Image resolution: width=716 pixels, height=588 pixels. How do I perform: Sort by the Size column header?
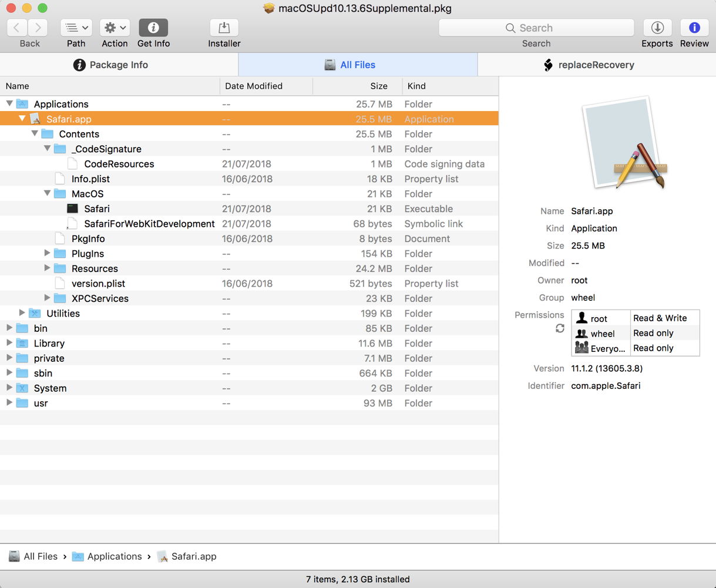(378, 86)
